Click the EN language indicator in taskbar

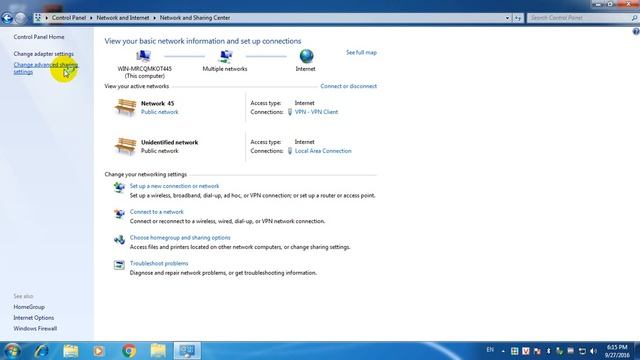[490, 350]
